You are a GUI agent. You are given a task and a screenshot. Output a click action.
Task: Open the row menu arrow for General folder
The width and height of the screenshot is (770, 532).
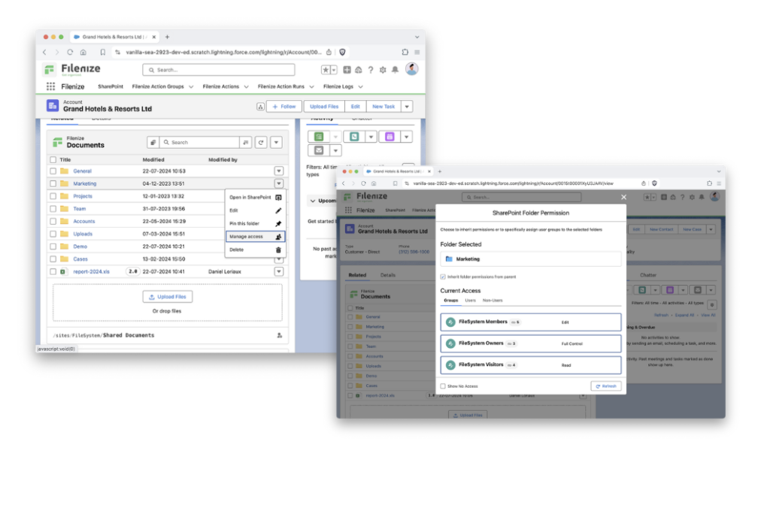279,171
